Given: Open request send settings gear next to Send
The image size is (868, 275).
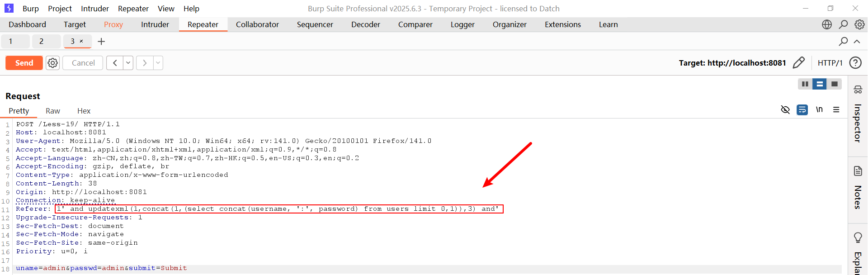Looking at the screenshot, I should tap(53, 63).
